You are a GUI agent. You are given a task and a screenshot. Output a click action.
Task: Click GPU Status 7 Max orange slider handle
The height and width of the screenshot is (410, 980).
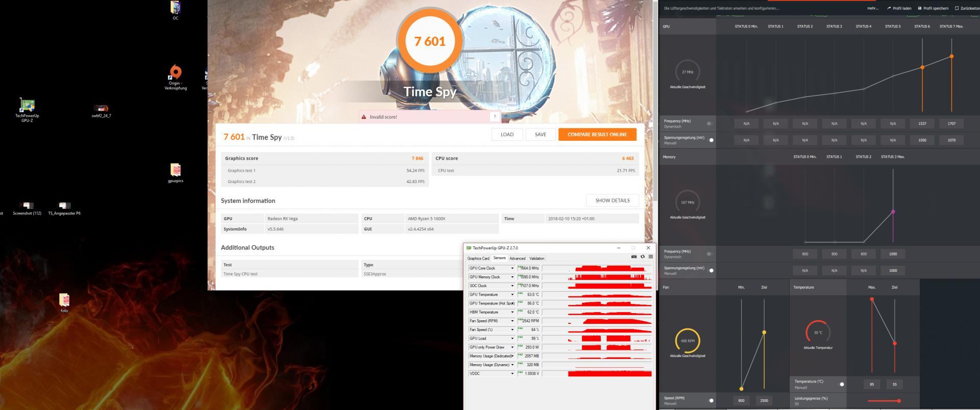951,57
